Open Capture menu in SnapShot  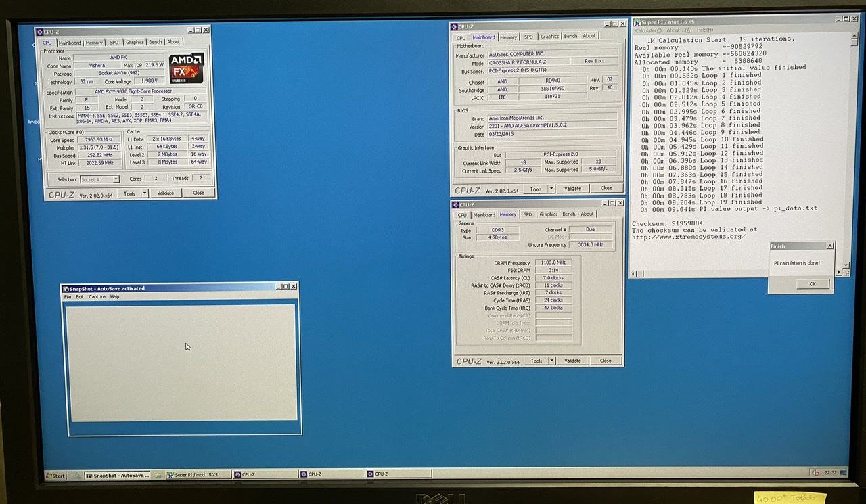[97, 297]
